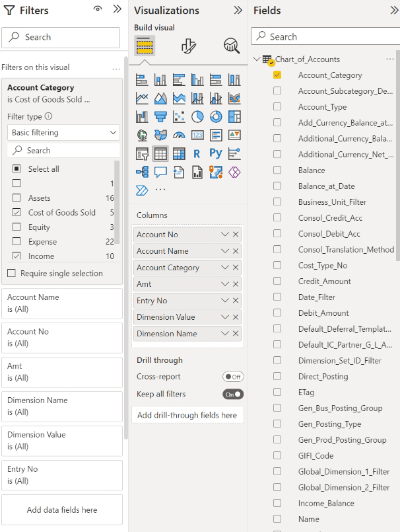
Task: Remove Entry No from Columns
Action: (236, 301)
